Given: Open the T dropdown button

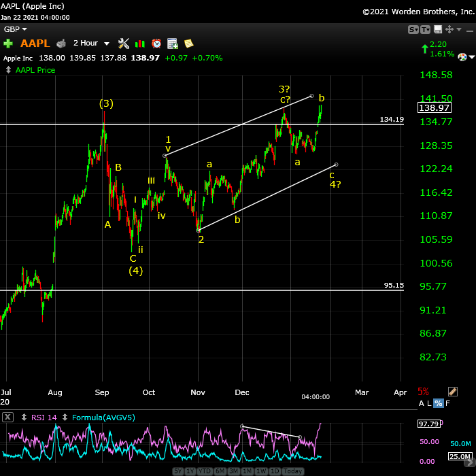Looking at the screenshot, I should (425, 29).
